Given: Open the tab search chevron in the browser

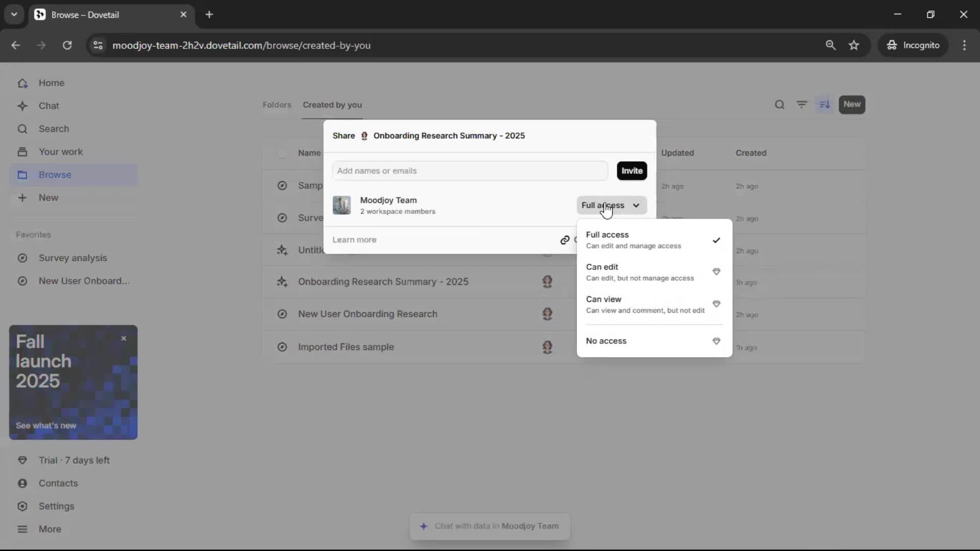Looking at the screenshot, I should (x=14, y=14).
